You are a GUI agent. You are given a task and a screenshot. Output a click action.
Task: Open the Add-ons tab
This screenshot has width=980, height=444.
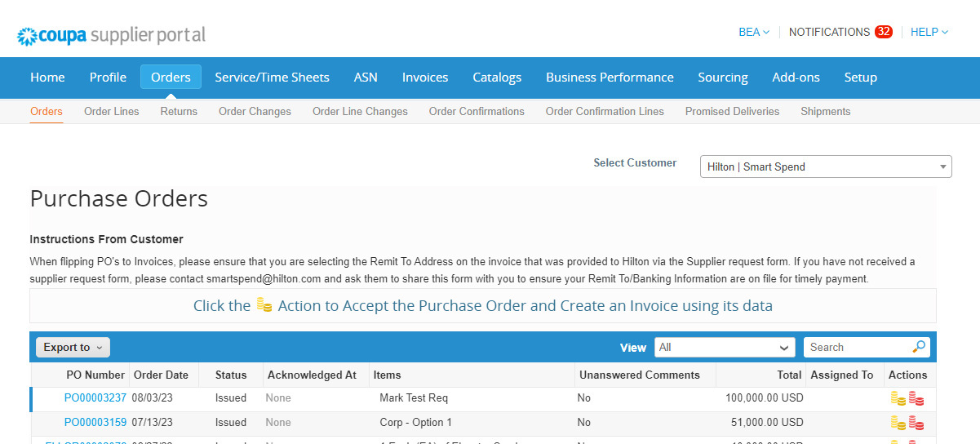coord(796,77)
